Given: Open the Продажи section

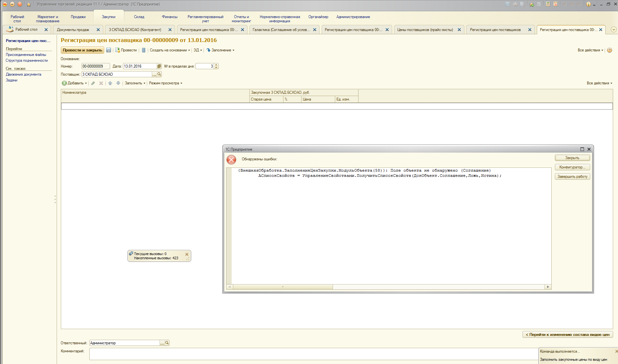Looking at the screenshot, I should (x=78, y=17).
